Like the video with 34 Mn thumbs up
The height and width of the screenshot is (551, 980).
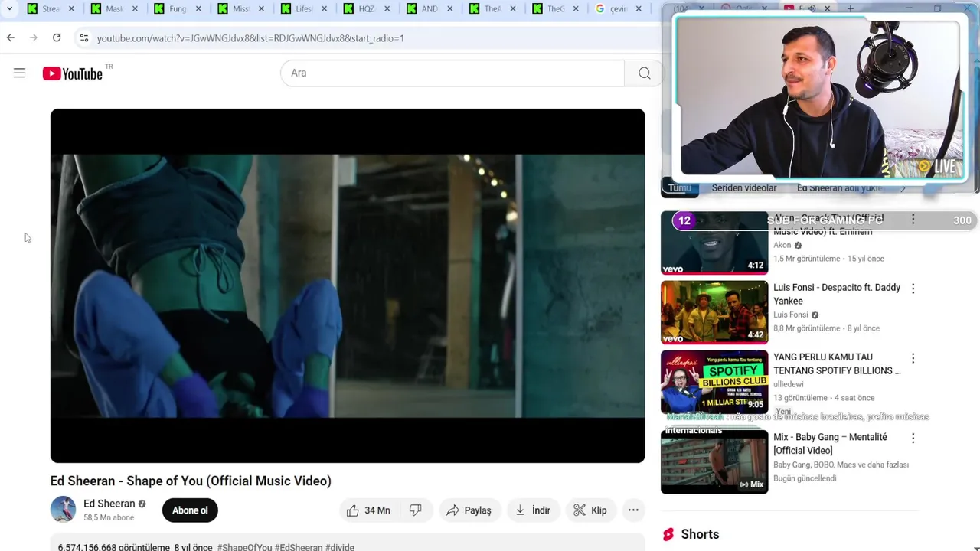[368, 510]
